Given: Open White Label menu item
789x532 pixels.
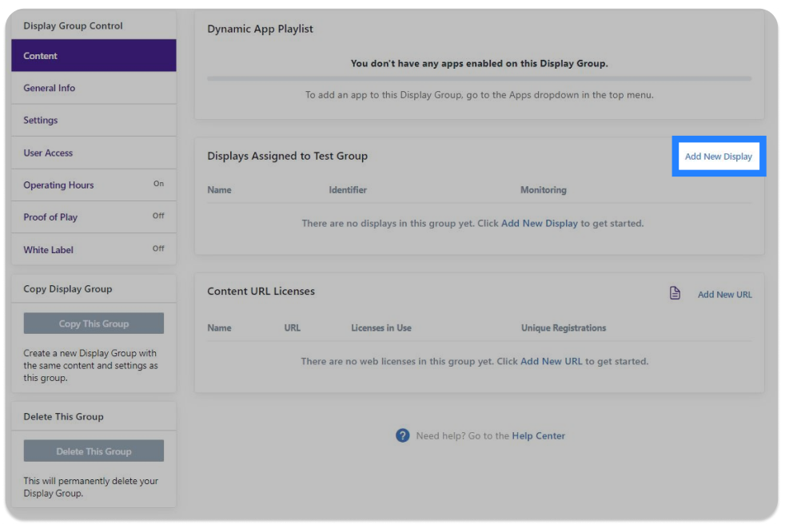Looking at the screenshot, I should click(x=94, y=249).
